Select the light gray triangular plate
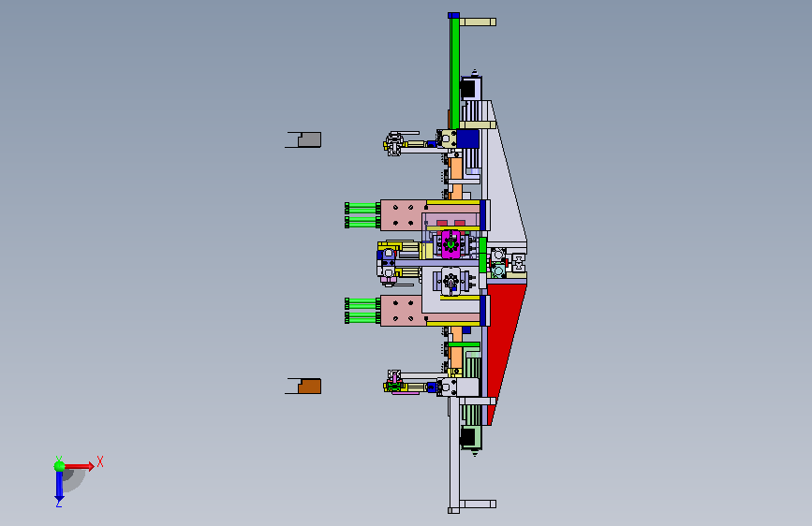The width and height of the screenshot is (812, 526). click(502, 186)
